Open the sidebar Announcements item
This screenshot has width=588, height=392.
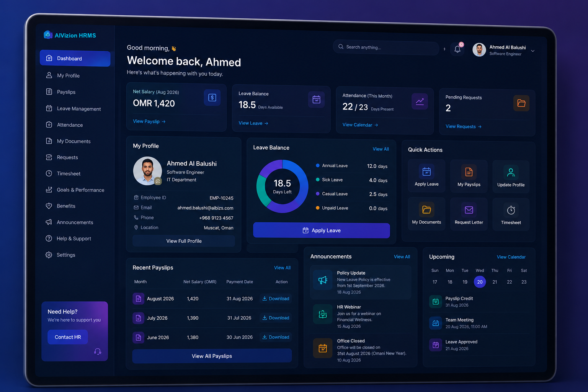click(x=75, y=222)
